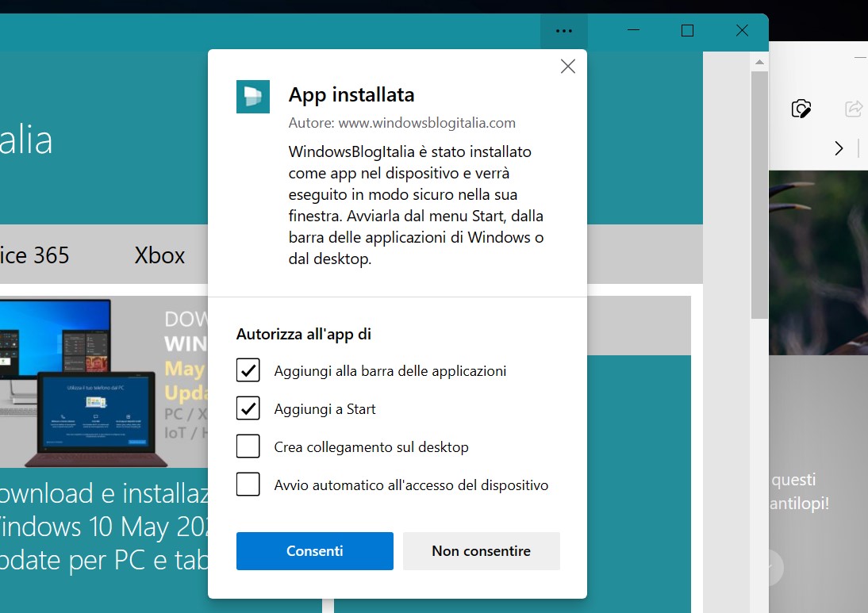This screenshot has width=868, height=613.
Task: Maximize the WindowsBlogItalia app window
Action: (687, 30)
